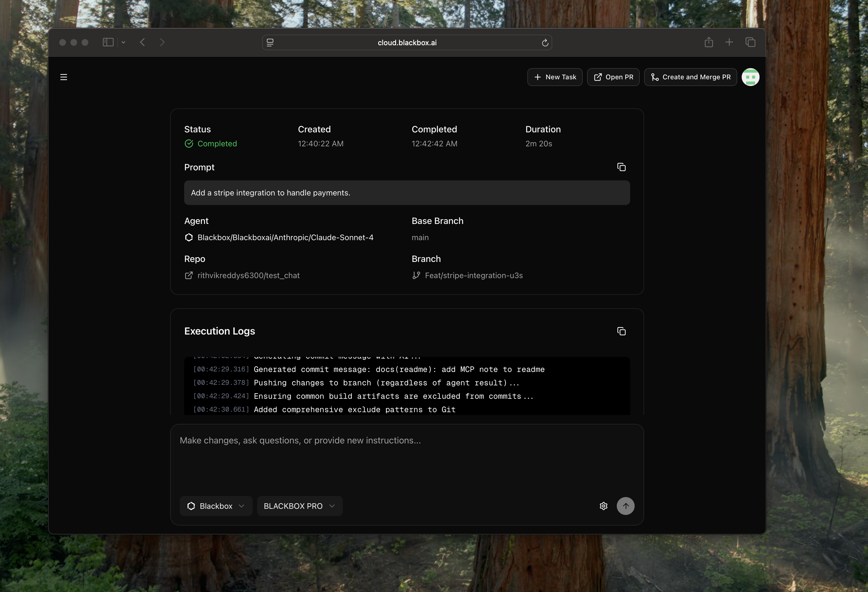868x592 pixels.
Task: Go back to the previous page
Action: pyautogui.click(x=142, y=42)
